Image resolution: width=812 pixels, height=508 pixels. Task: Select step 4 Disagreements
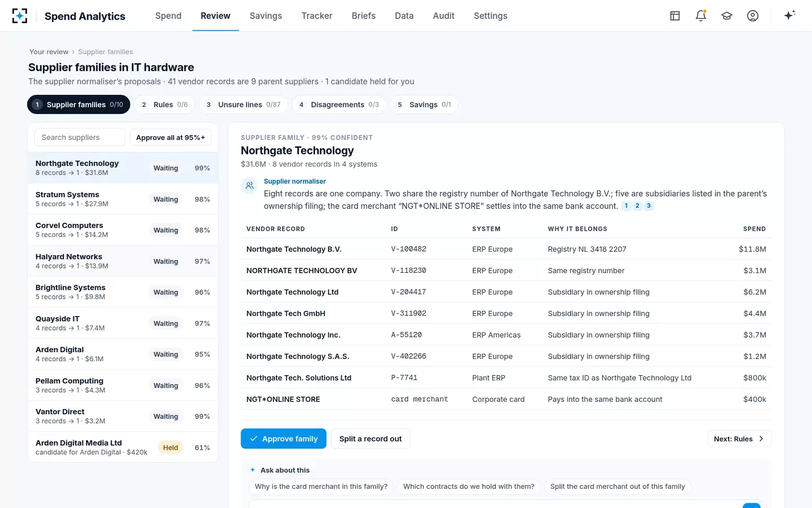pos(339,104)
